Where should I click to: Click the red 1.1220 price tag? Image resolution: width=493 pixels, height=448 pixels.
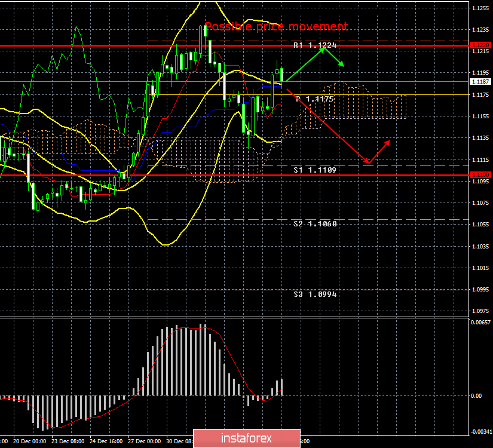tap(480, 45)
